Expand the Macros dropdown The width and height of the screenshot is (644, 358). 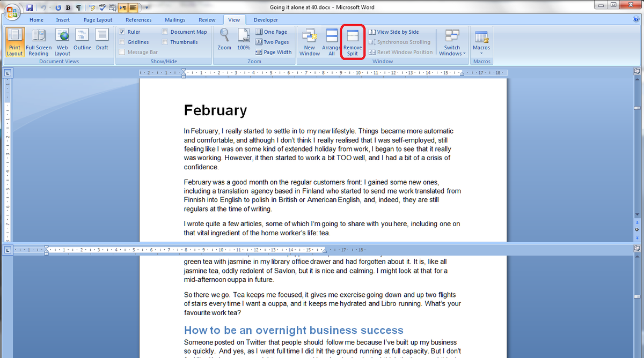[481, 42]
